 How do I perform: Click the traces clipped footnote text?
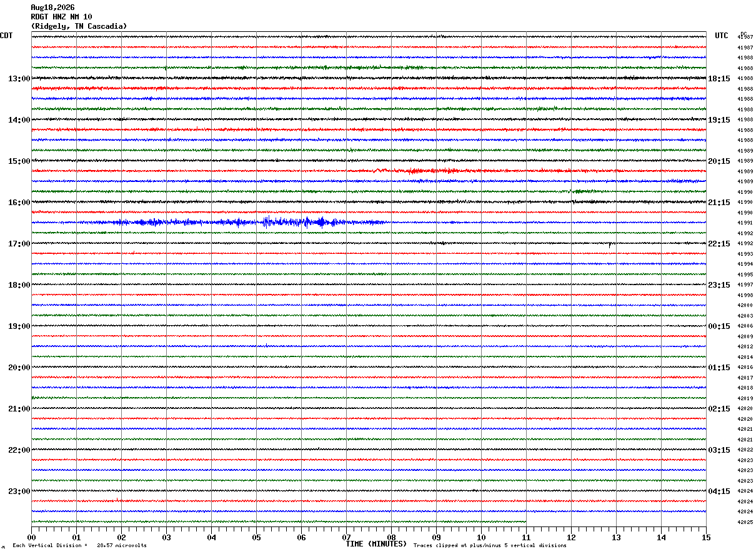[490, 546]
